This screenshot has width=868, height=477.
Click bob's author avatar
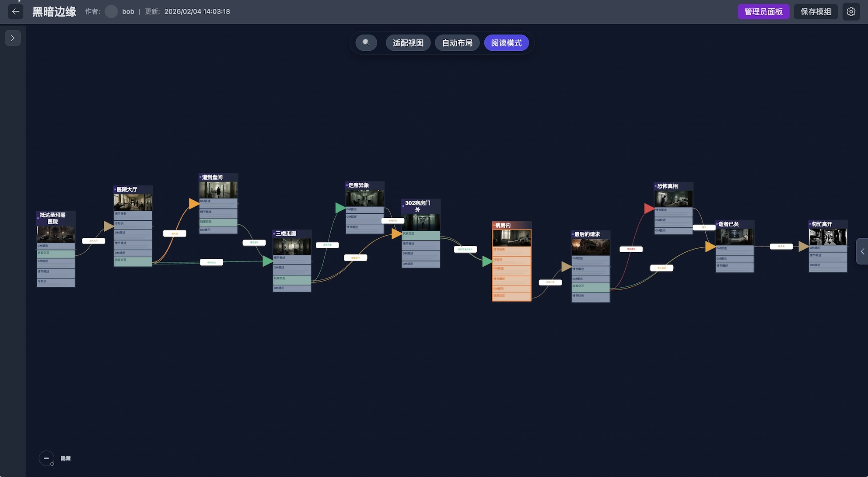pyautogui.click(x=111, y=11)
